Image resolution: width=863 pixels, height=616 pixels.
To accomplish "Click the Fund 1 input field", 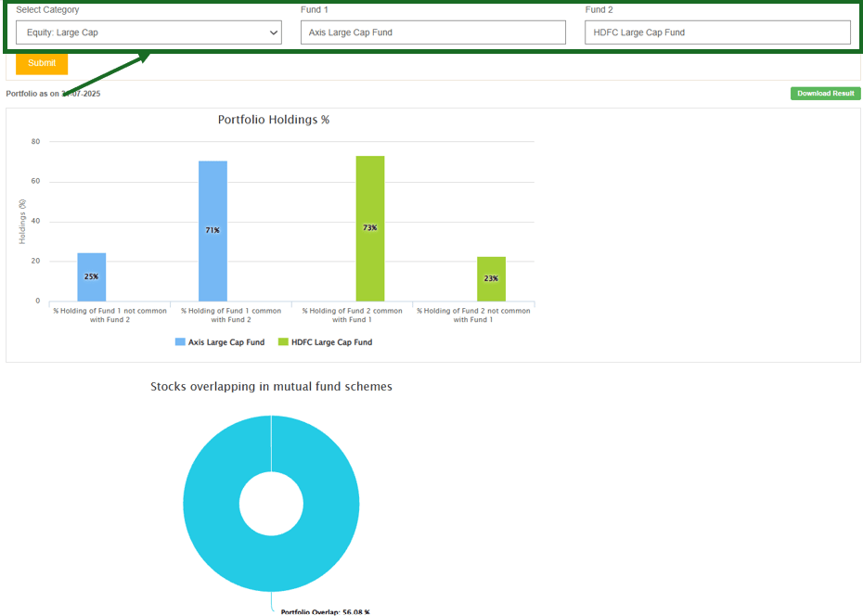I will coord(432,32).
